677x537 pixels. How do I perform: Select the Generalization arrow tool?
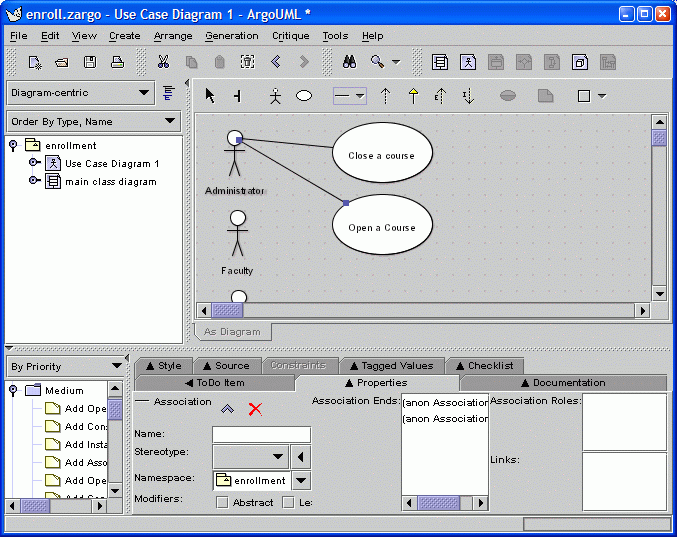tap(413, 96)
